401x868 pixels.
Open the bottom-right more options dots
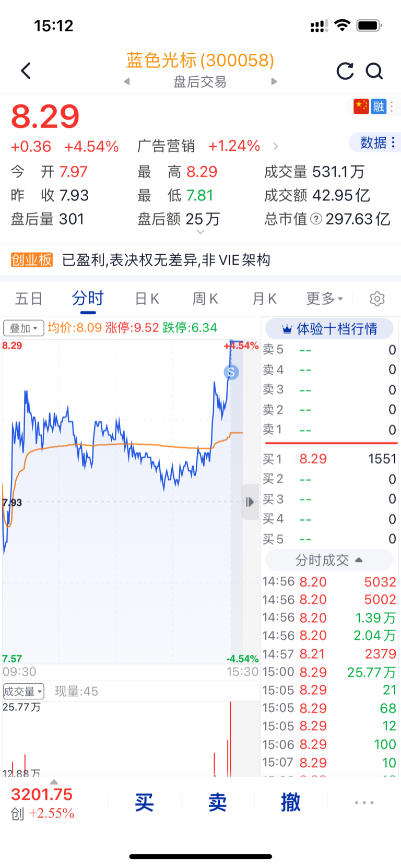[x=364, y=803]
